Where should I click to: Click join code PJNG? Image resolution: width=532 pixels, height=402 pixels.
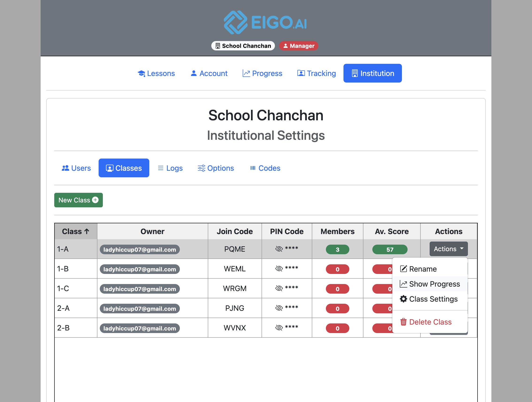[x=235, y=308]
